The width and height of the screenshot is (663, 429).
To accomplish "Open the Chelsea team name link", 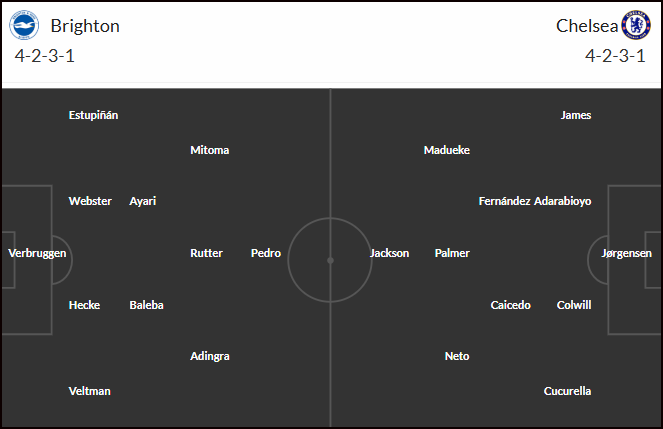I will pyautogui.click(x=587, y=26).
